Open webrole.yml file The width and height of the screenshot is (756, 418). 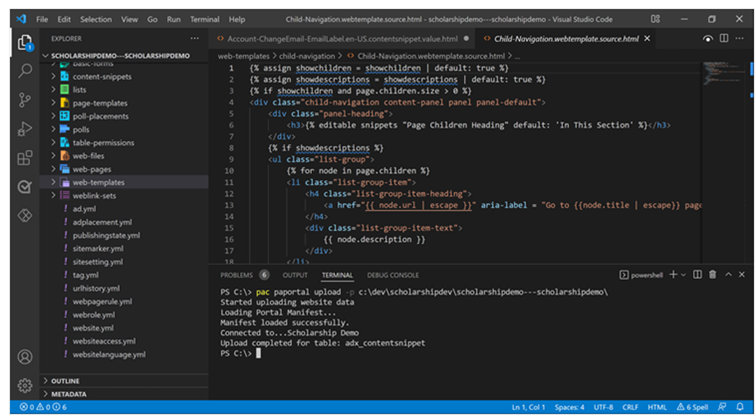(x=94, y=315)
